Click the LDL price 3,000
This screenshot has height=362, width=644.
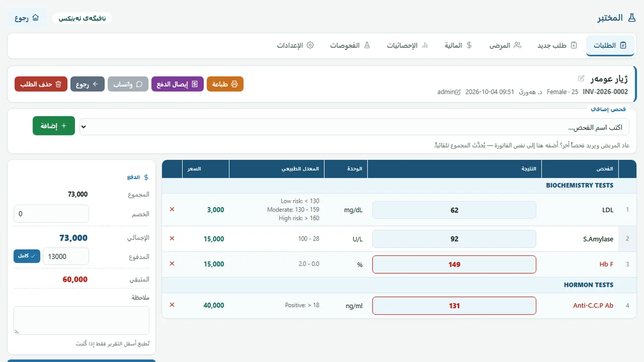[216, 209]
